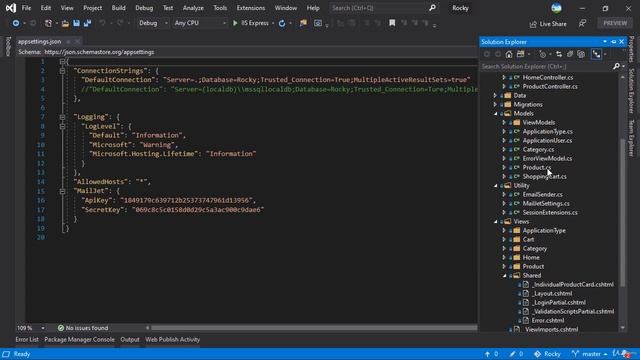Toggle a bookmark with the bookmark icon

(392, 23)
